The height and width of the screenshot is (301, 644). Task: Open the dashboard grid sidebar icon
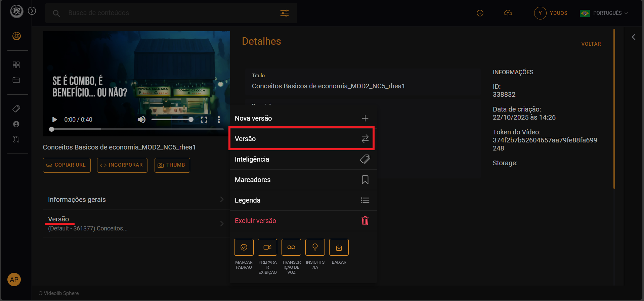[x=16, y=65]
